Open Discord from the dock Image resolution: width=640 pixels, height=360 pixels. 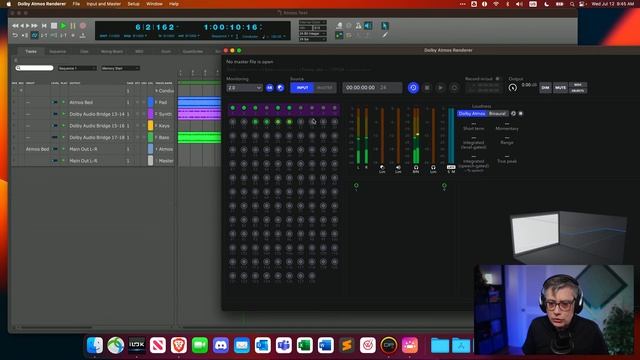[x=221, y=345]
